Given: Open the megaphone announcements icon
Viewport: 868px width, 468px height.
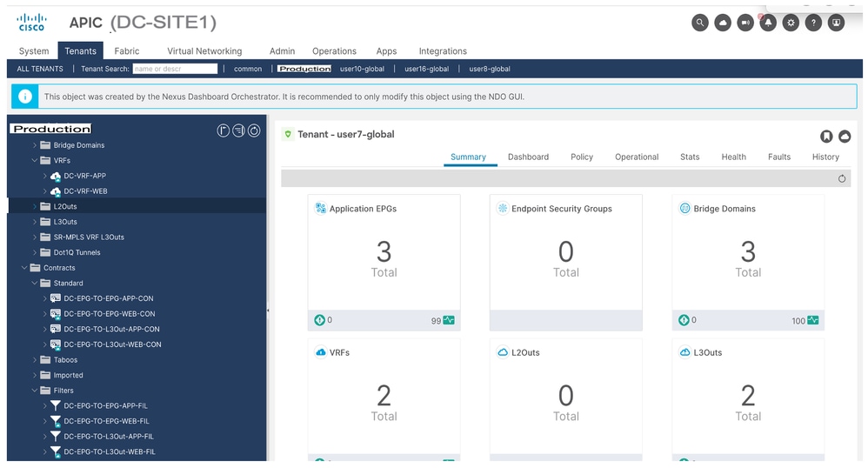Looking at the screenshot, I should [x=745, y=23].
